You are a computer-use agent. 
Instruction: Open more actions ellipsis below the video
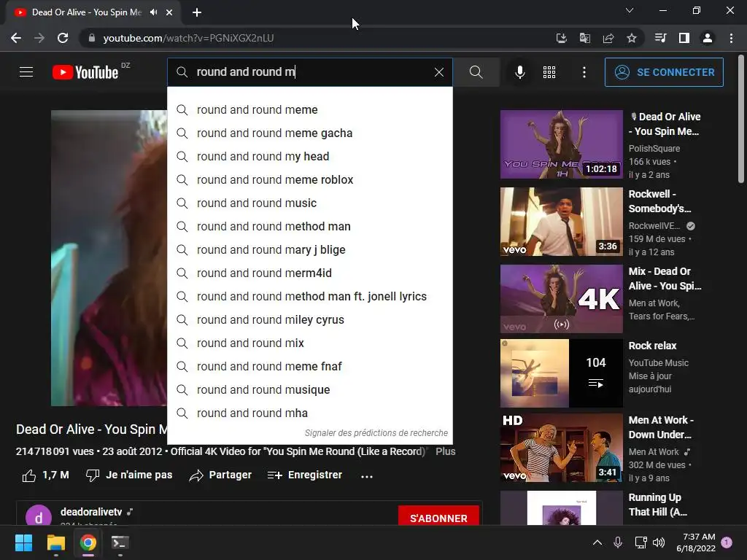tap(367, 475)
